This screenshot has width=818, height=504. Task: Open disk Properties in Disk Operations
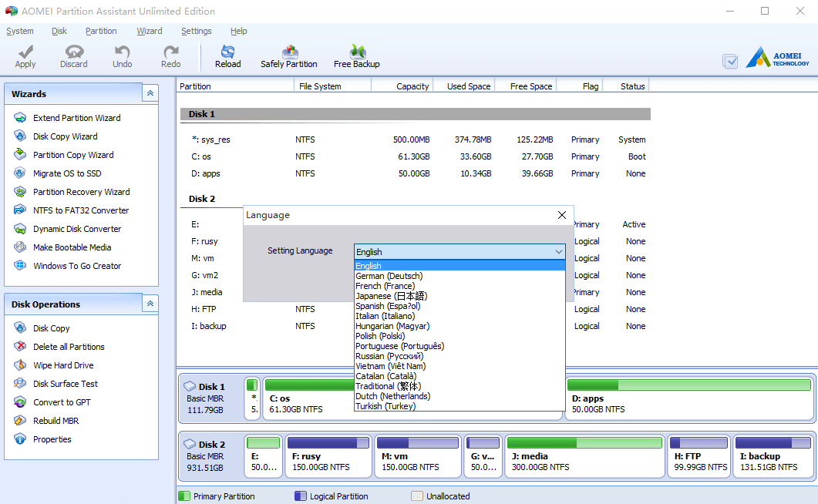(x=52, y=439)
